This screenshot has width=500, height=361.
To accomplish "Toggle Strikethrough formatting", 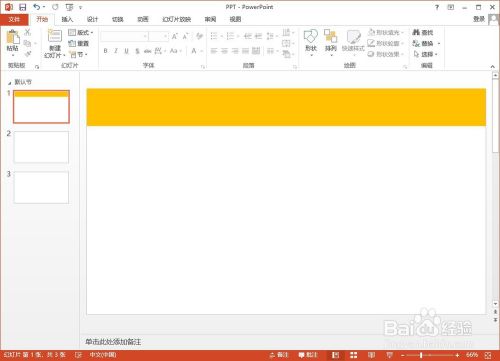I will coord(147,51).
